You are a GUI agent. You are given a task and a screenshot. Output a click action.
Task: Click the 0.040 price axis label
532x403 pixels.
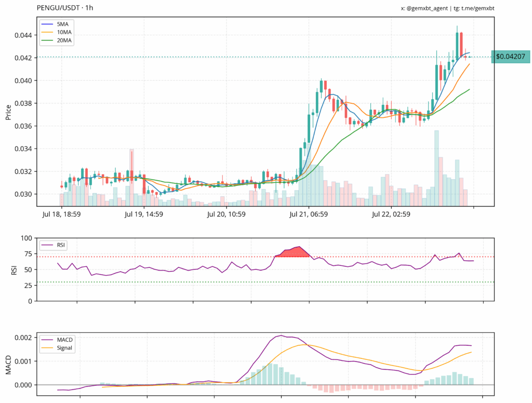(23, 80)
